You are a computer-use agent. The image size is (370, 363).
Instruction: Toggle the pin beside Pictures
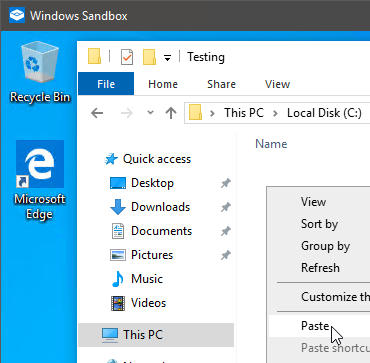tap(226, 255)
